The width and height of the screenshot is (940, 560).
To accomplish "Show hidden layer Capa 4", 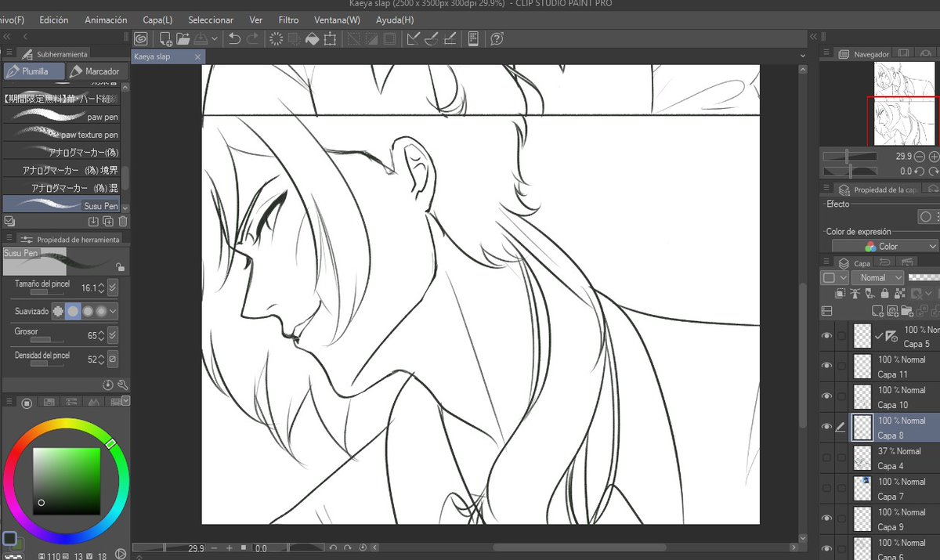I will 826,457.
